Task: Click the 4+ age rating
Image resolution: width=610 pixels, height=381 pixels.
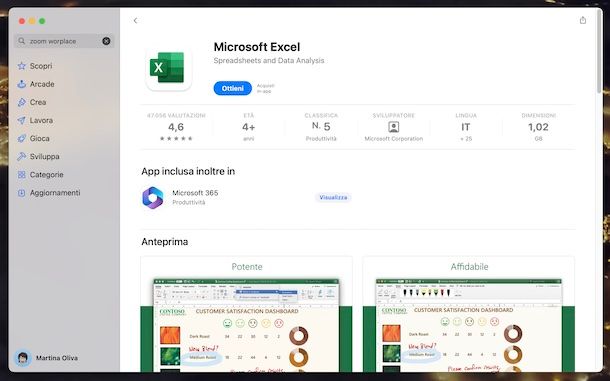Action: (x=249, y=127)
